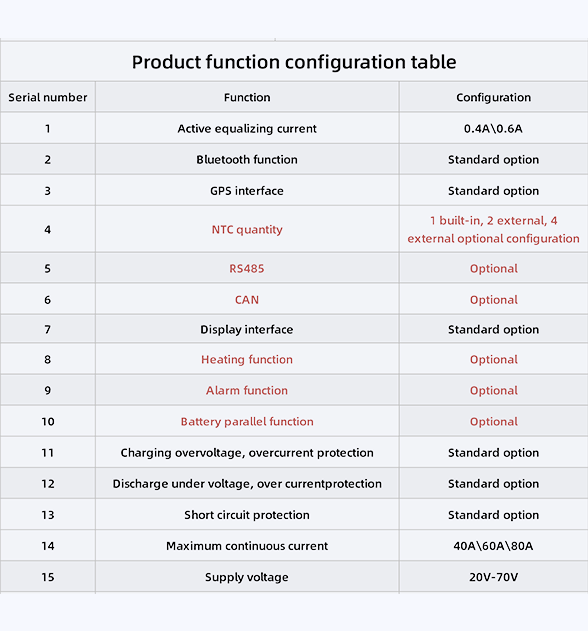Click the 'Product function configuration table' title

[294, 62]
